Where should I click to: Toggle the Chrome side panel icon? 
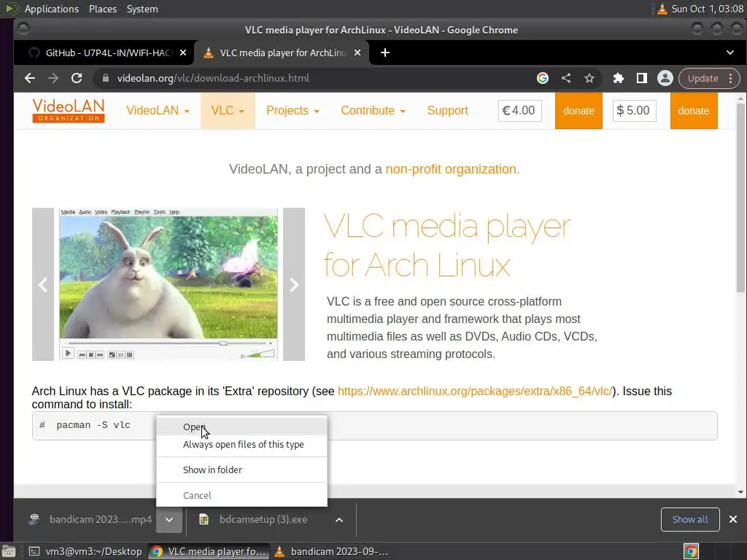coord(642,78)
